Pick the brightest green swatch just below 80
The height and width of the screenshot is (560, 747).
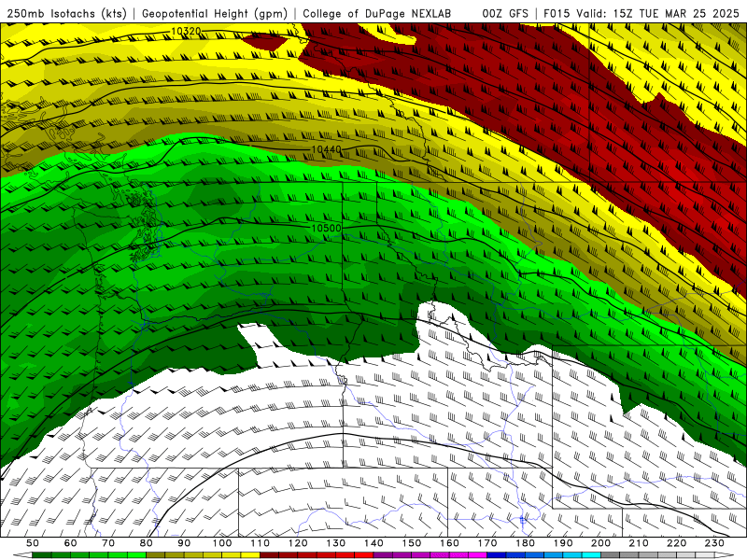136,555
